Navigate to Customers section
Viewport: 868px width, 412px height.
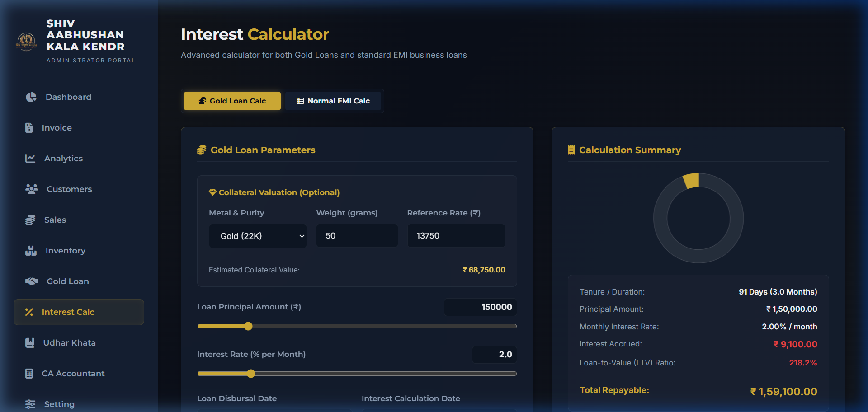tap(79, 189)
